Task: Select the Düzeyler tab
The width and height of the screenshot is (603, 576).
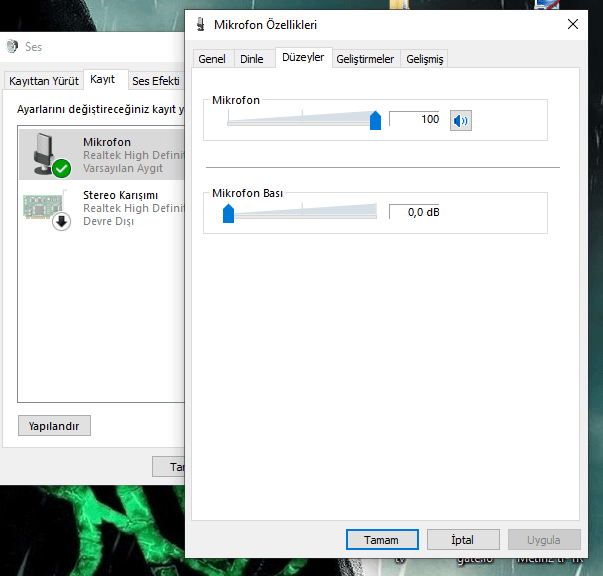Action: click(x=303, y=57)
